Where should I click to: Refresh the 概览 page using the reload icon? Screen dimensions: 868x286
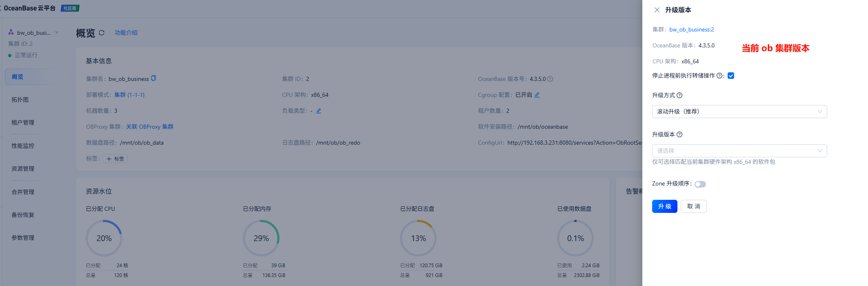pyautogui.click(x=102, y=33)
